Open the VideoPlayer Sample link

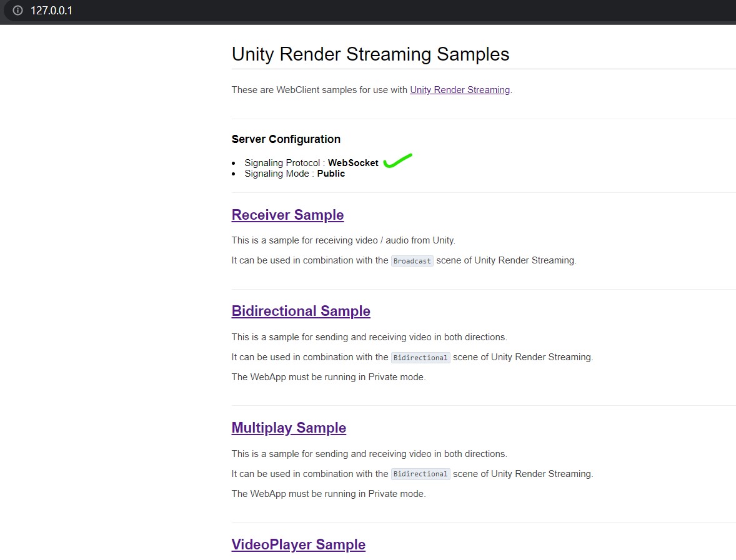click(298, 544)
